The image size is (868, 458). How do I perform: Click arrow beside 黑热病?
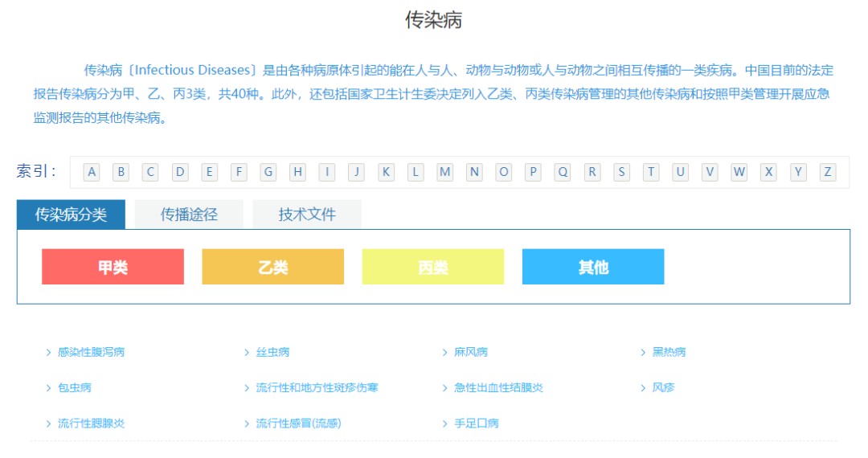point(644,352)
